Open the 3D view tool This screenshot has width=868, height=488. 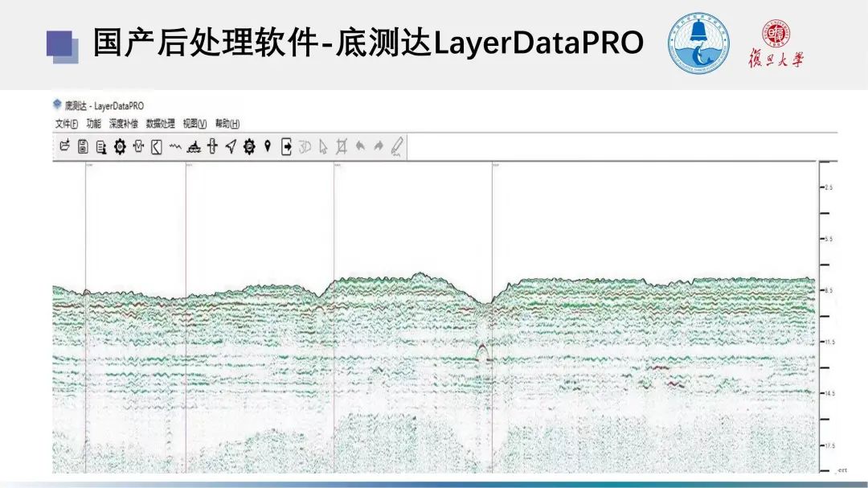305,146
